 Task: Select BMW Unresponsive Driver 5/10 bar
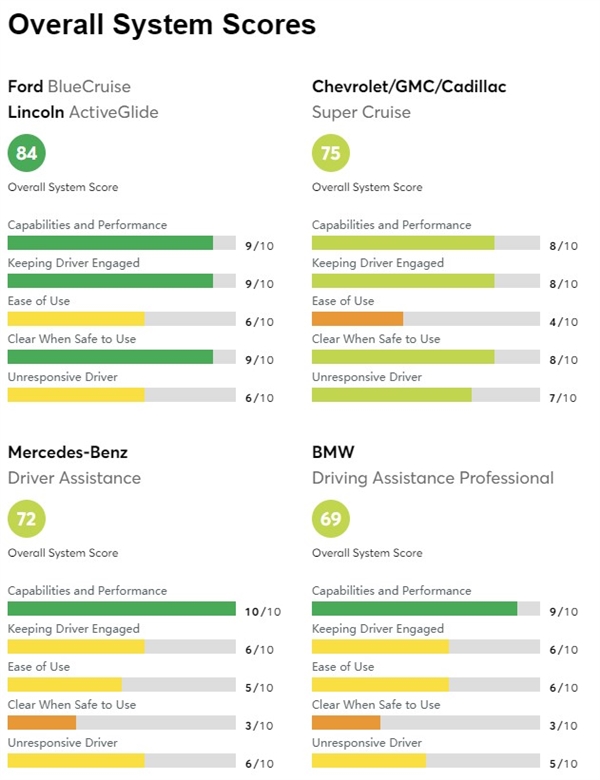(426, 761)
